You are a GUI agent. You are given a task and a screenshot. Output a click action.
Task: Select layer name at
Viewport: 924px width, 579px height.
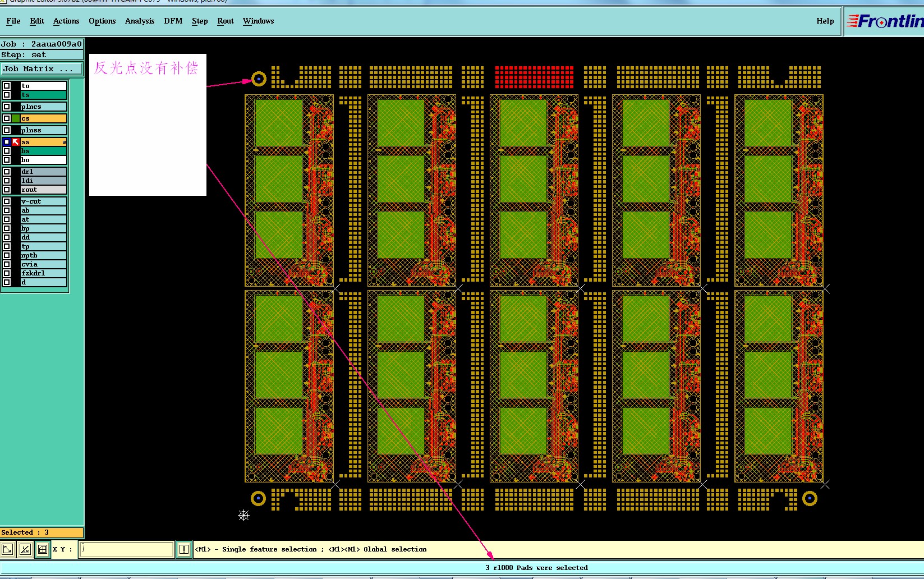pos(44,219)
